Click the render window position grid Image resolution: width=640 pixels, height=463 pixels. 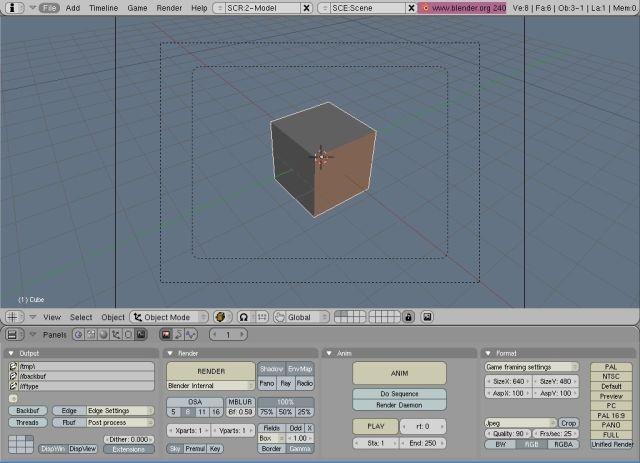click(x=21, y=444)
